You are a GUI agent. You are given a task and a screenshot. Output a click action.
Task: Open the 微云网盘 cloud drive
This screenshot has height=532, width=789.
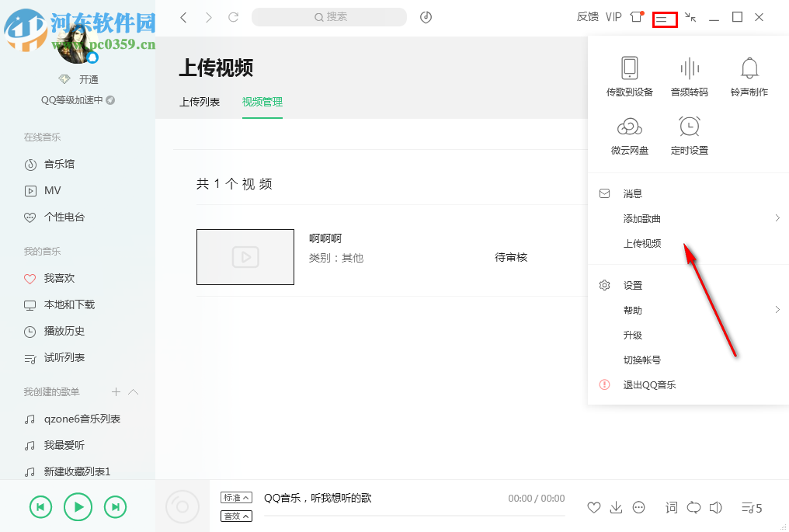pyautogui.click(x=629, y=136)
